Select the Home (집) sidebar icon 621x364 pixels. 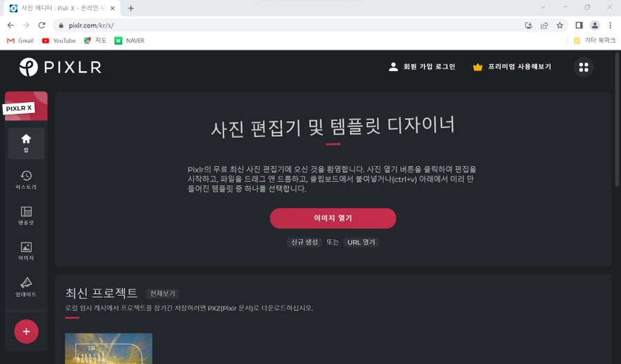tap(26, 143)
